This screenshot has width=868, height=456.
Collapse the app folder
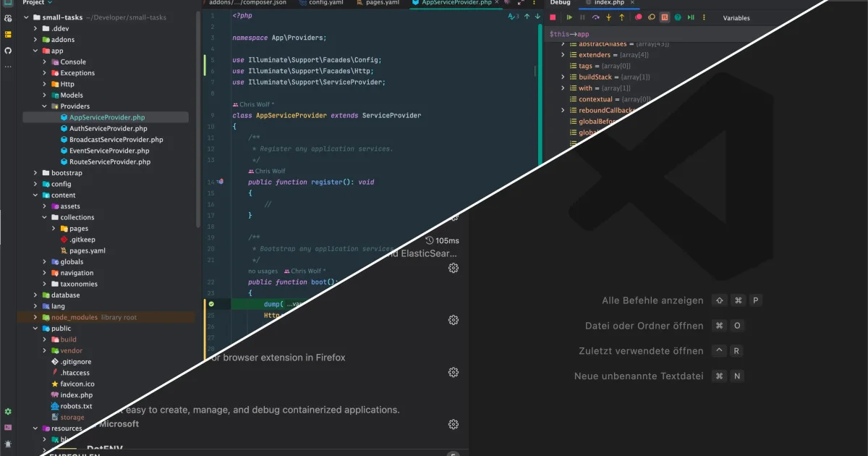pyautogui.click(x=35, y=51)
